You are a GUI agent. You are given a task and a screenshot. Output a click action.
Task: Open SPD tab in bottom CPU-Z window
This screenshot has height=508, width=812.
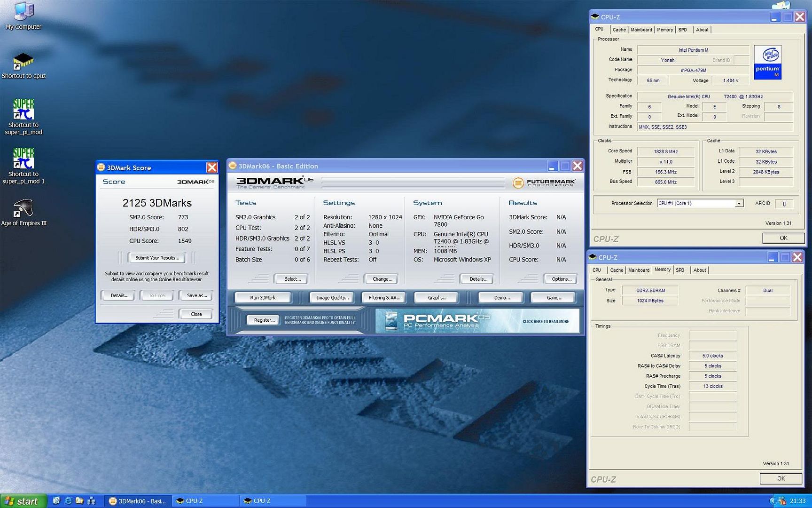(x=680, y=270)
